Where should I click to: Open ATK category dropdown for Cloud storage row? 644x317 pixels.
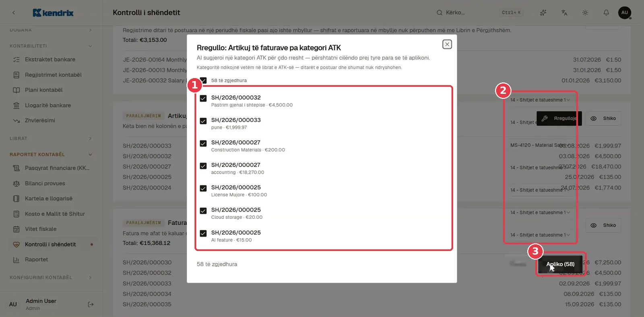click(540, 212)
